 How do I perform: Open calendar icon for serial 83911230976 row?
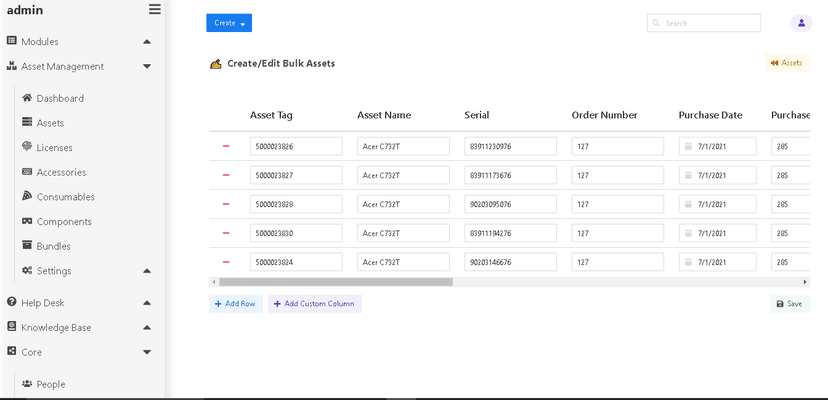click(x=688, y=146)
